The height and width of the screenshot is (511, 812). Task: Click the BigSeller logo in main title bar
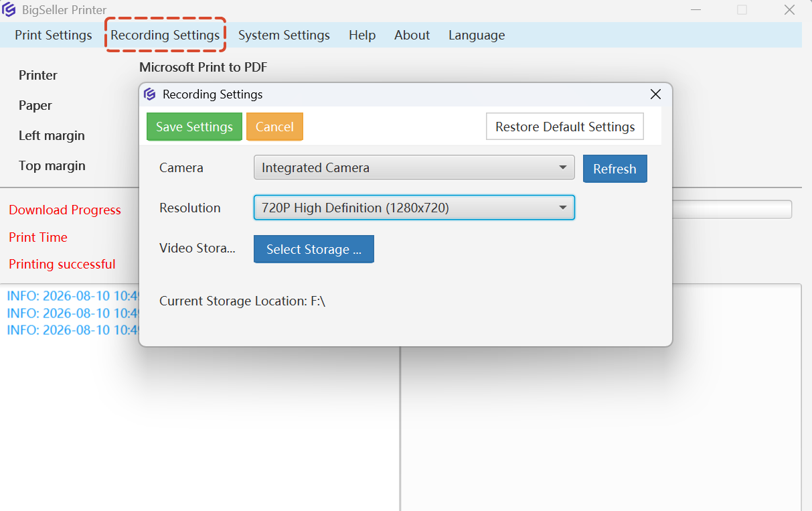tap(9, 9)
